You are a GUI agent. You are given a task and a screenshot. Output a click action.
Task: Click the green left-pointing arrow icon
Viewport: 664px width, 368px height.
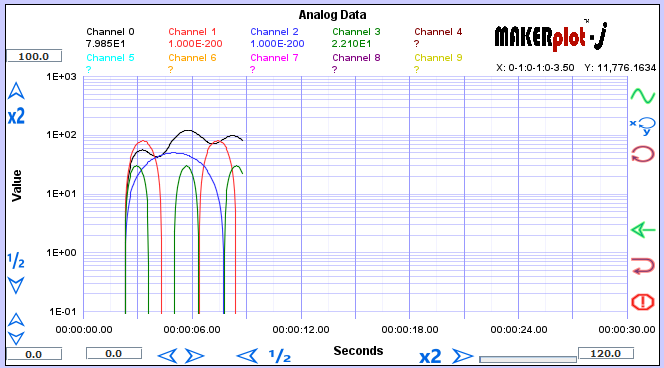643,230
